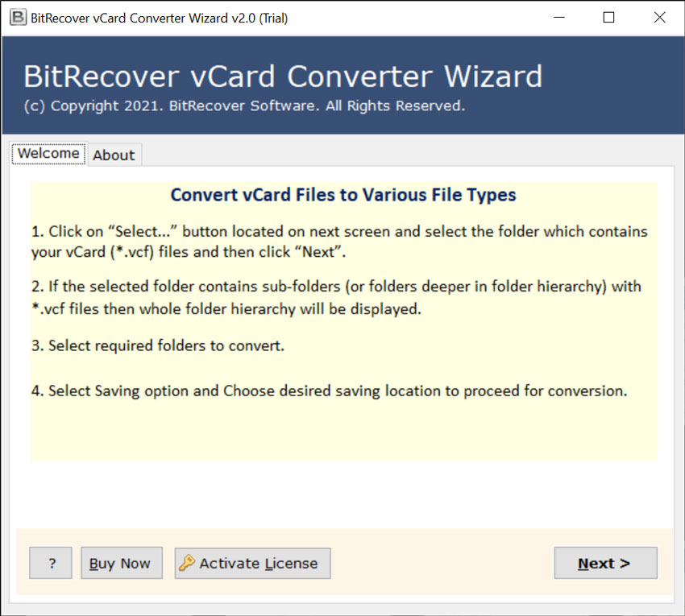
Task: Close the vCard Converter Wizard window
Action: coord(660,18)
